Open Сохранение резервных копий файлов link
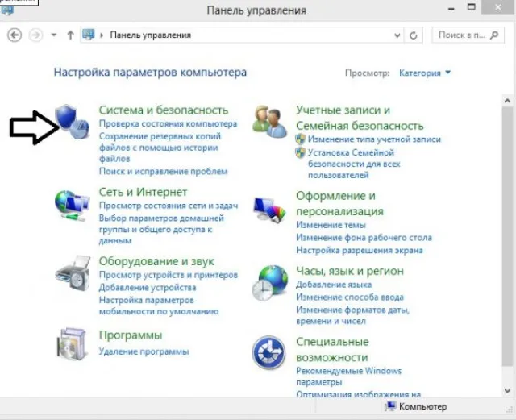516x420 pixels. tap(160, 148)
